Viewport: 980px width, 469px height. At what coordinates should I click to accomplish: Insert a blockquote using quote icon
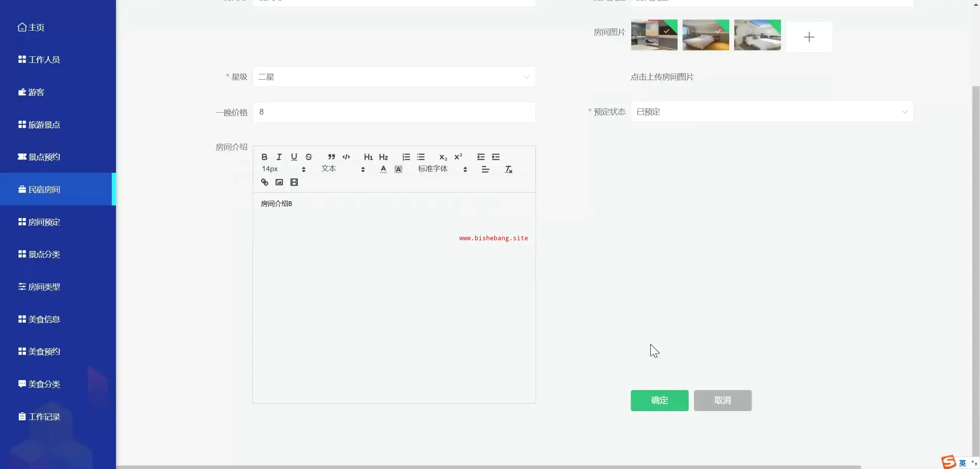point(331,157)
